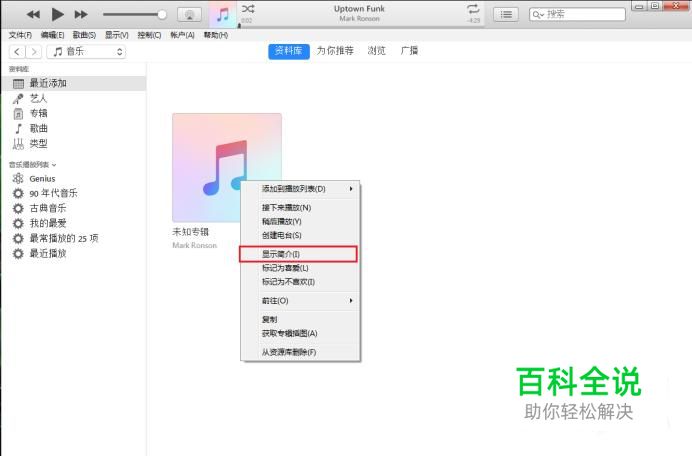Open the 显示(V) menu
The height and width of the screenshot is (456, 692).
(x=117, y=35)
